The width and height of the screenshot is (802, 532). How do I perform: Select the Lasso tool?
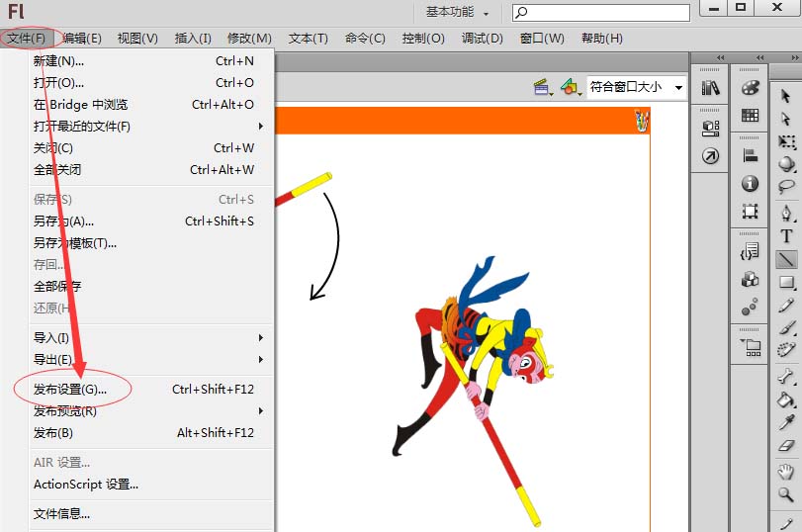[x=786, y=187]
